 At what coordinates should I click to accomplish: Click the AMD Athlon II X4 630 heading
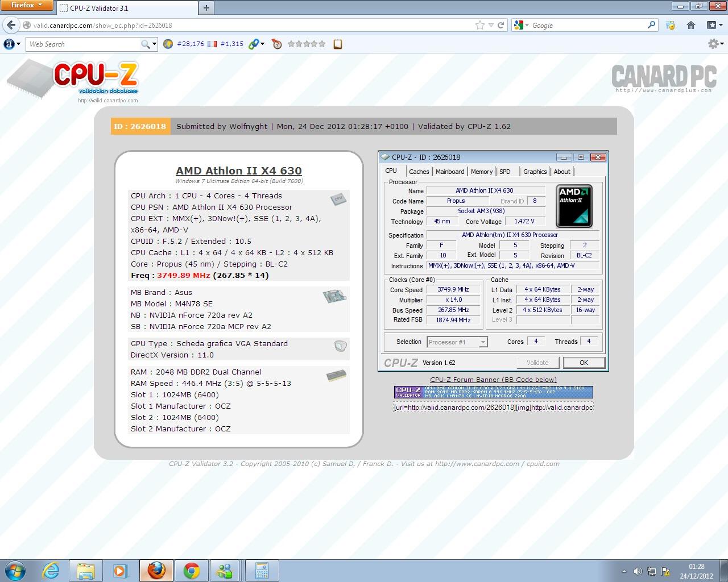pos(239,171)
